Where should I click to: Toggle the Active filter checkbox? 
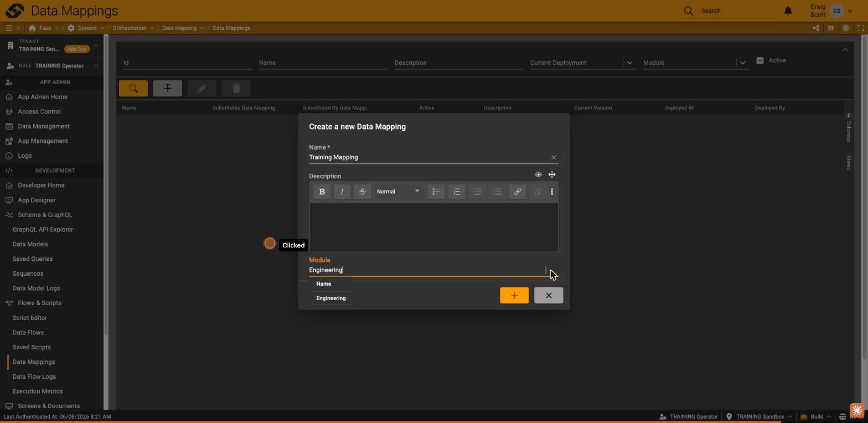click(760, 60)
